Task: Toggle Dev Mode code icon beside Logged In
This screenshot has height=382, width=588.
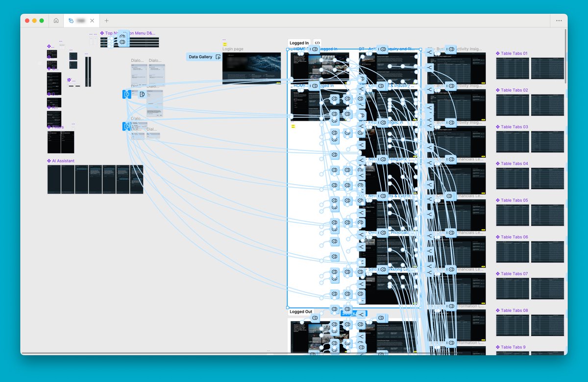Action: click(x=317, y=43)
